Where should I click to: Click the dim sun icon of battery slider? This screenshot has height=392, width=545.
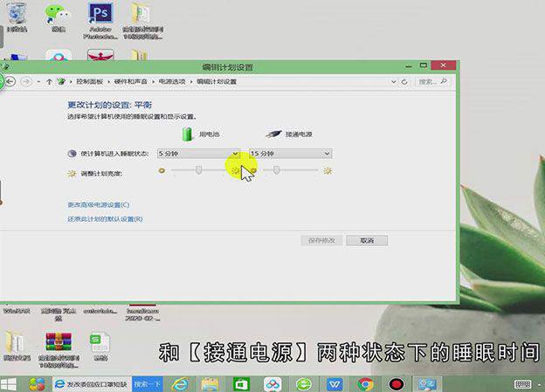162,170
